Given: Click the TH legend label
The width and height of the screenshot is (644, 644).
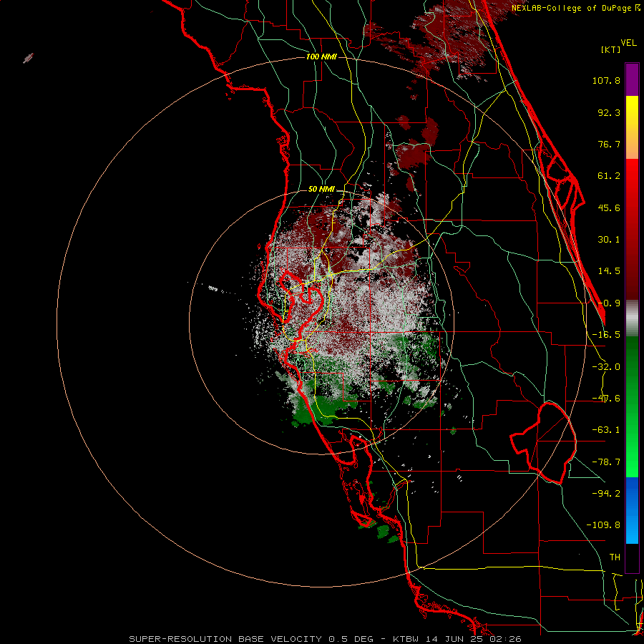Looking at the screenshot, I should [615, 557].
